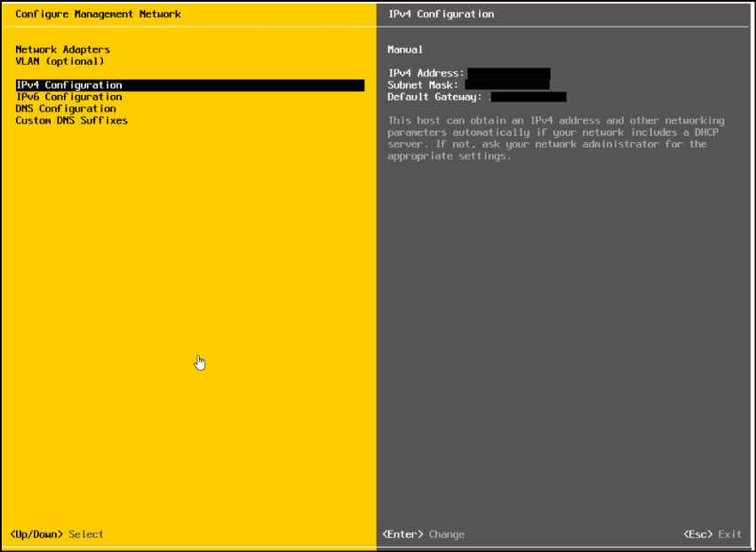Click the Enter Change key hint
Image resolution: width=756 pixels, height=552 pixels.
tap(422, 534)
